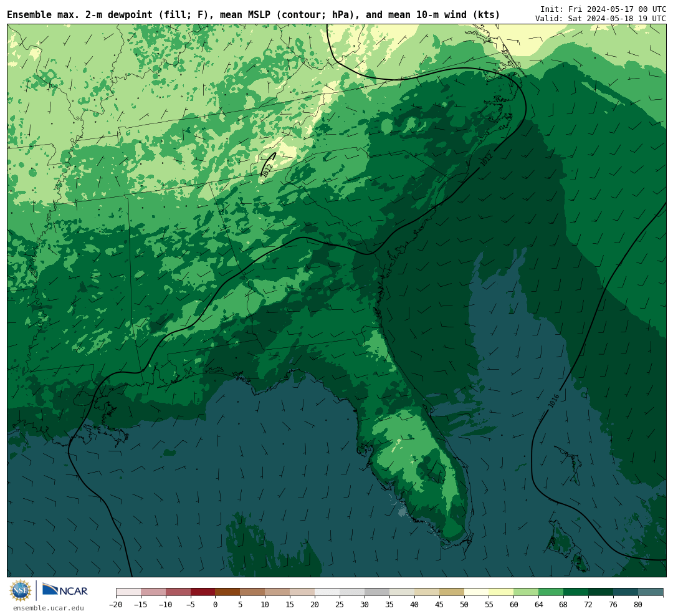Screen dimensions: 673x616
Task: Click the colorbar label 0
Action: point(216,605)
